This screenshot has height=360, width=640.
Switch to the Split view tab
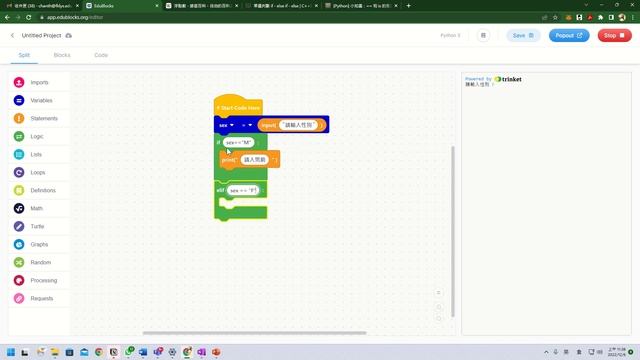pos(24,55)
